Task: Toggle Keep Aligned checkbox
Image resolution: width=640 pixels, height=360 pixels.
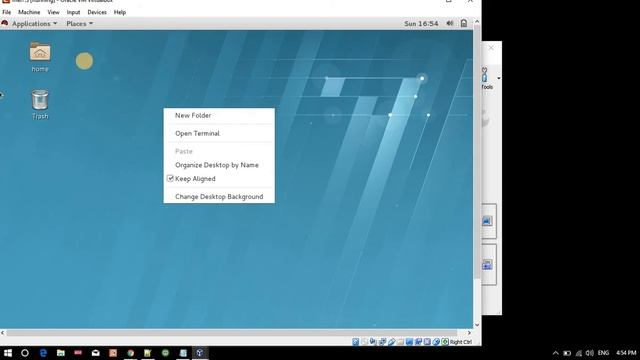Action: point(170,178)
